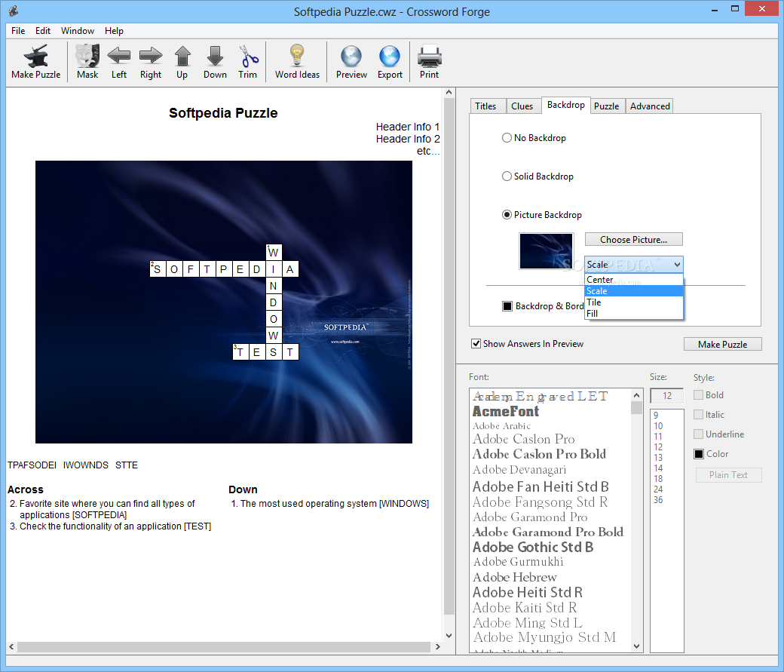Click the preview pane scroll down arrow
The height and width of the screenshot is (672, 784).
click(449, 636)
